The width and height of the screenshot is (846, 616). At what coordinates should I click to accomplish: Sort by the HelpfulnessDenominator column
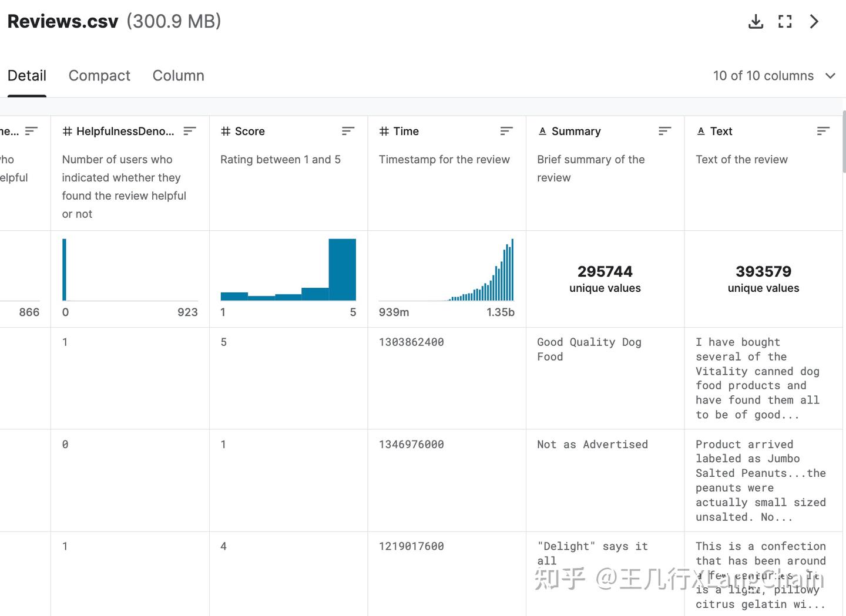(189, 131)
